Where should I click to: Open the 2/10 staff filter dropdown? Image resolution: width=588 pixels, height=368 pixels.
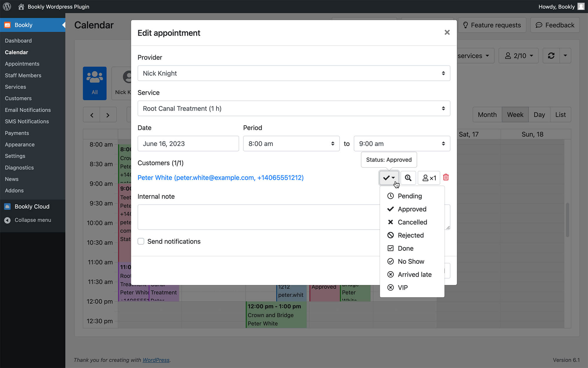519,56
